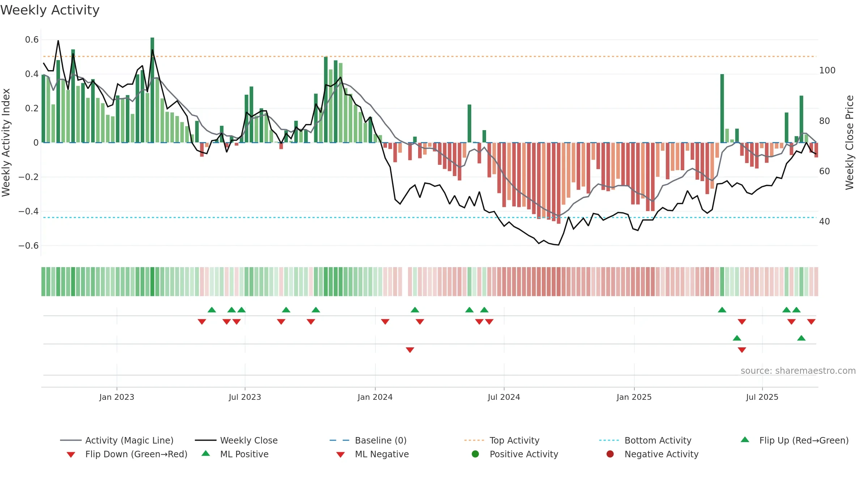The width and height of the screenshot is (868, 488).
Task: Click the Weekly Activity chart title
Action: click(50, 10)
